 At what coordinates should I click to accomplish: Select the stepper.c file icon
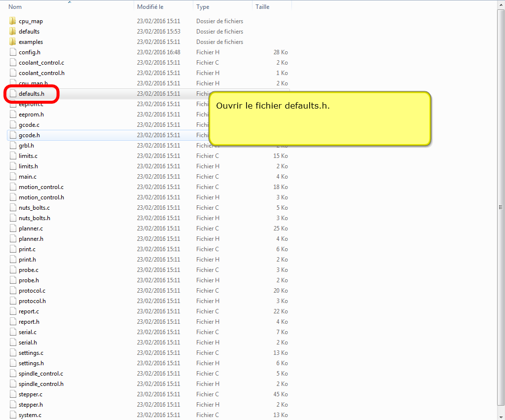tap(13, 394)
